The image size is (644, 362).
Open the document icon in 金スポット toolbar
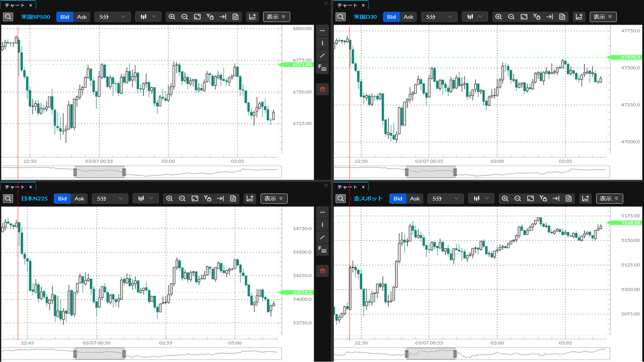click(568, 198)
